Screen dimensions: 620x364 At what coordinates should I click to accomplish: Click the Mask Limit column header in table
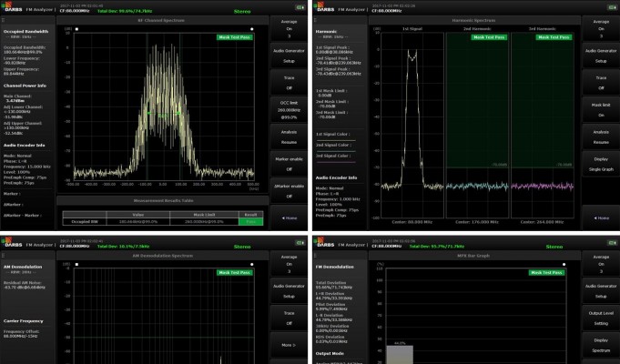point(204,215)
